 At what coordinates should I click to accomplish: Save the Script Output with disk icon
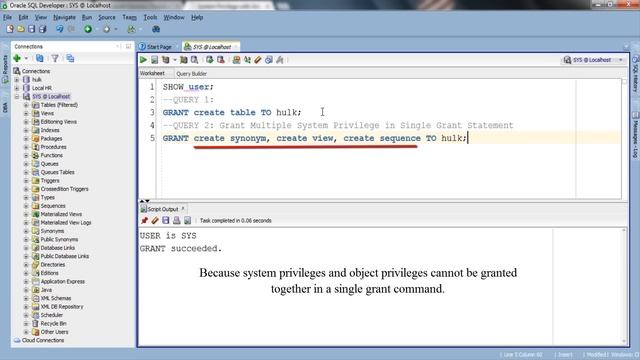(165, 220)
